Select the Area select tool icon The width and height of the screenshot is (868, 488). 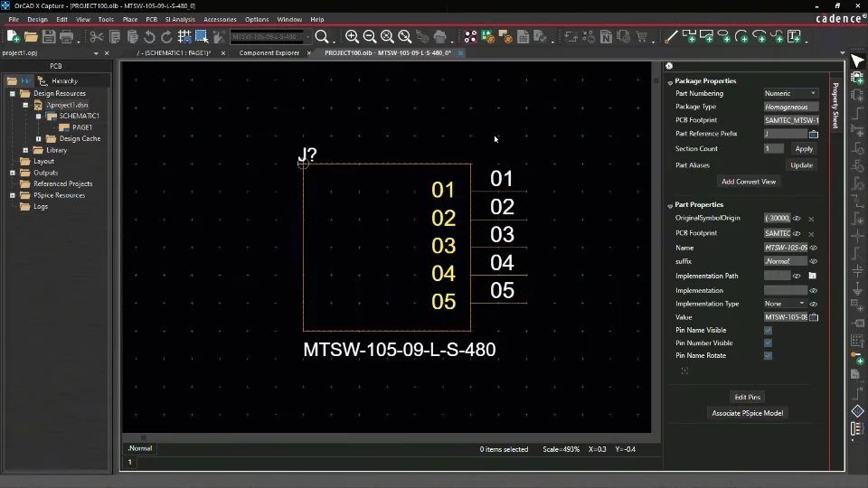(x=202, y=37)
